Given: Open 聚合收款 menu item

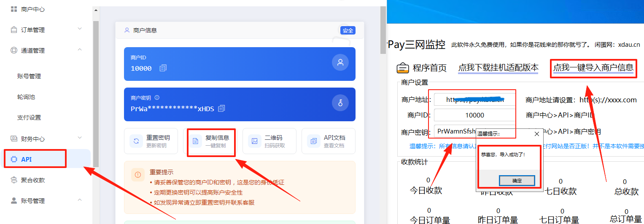Looking at the screenshot, I should tap(33, 180).
